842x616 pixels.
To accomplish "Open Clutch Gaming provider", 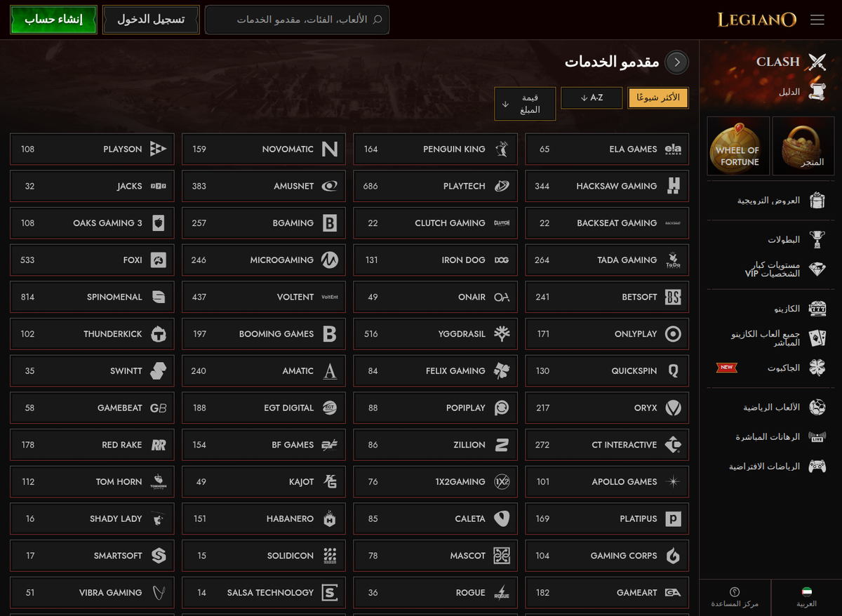I will click(x=435, y=223).
